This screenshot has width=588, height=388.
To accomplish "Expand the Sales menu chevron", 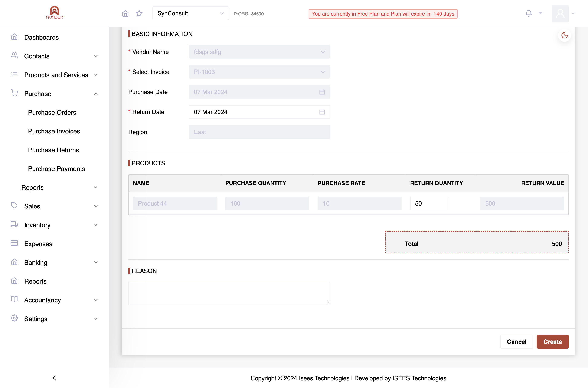I will coord(96,206).
